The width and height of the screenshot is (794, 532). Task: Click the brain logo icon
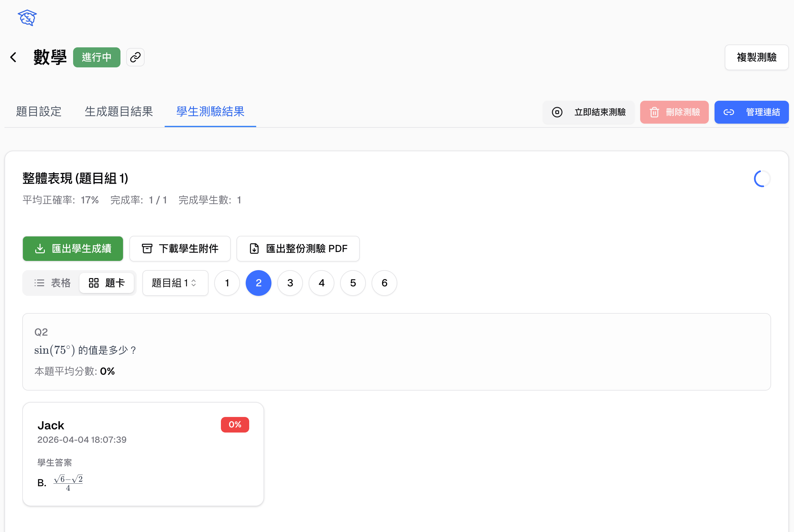(27, 18)
